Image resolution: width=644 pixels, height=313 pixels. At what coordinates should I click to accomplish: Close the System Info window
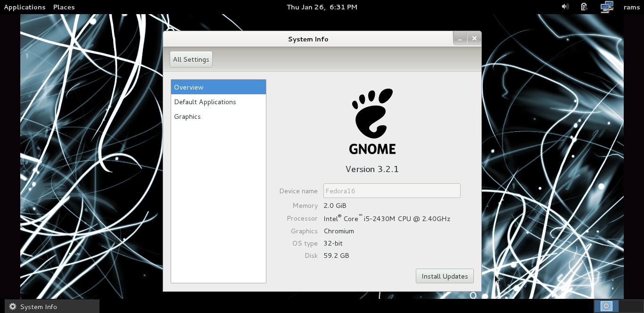coord(474,39)
